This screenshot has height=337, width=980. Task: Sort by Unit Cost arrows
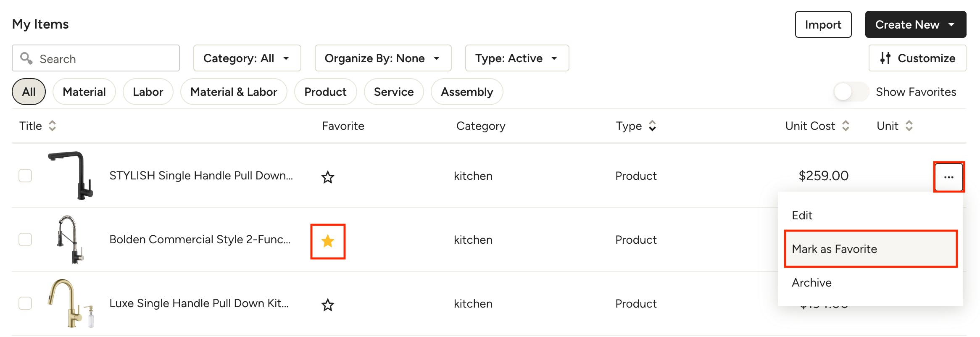click(x=846, y=126)
